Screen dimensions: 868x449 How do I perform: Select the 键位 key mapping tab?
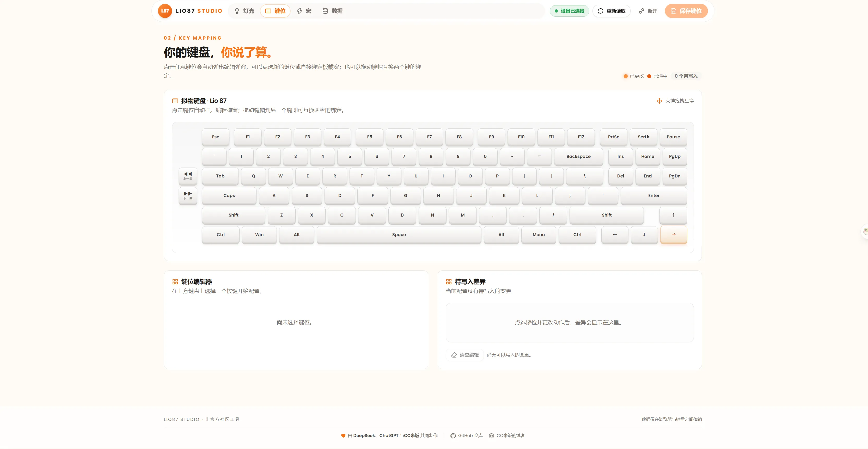point(275,11)
